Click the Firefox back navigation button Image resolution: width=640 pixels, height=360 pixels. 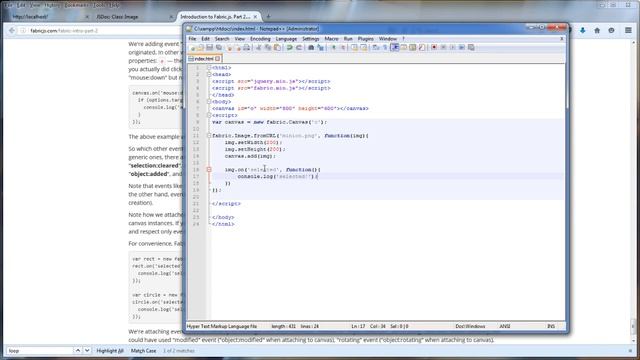point(12,31)
